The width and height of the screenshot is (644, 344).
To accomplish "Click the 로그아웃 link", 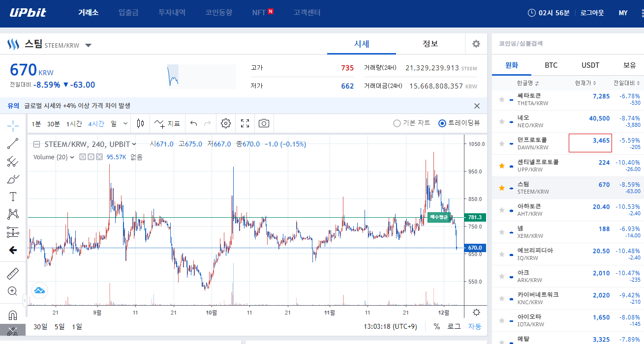I will click(x=592, y=13).
